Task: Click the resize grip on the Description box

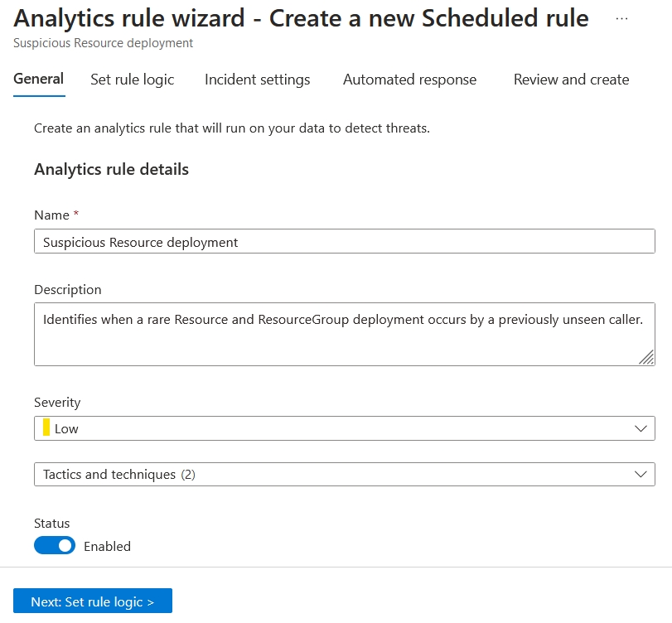Action: click(645, 357)
